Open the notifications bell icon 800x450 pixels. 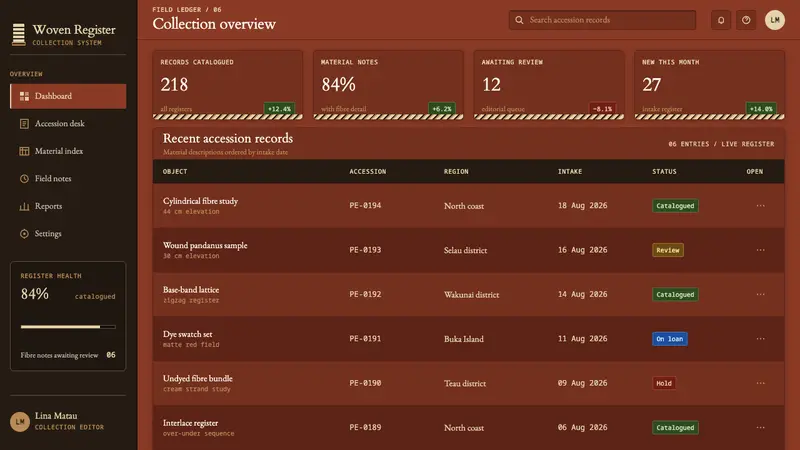click(x=721, y=20)
